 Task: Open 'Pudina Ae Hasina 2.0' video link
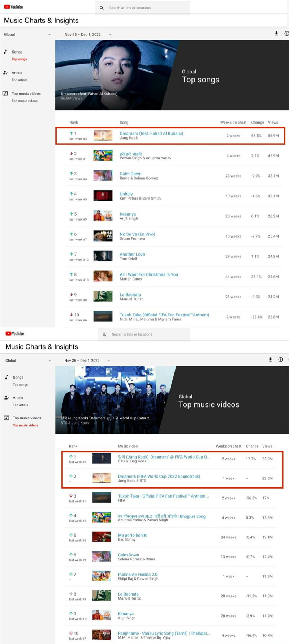(138, 575)
